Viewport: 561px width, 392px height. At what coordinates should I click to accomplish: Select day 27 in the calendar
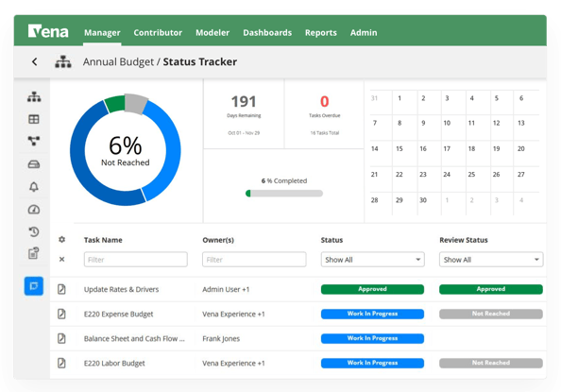coord(521,175)
